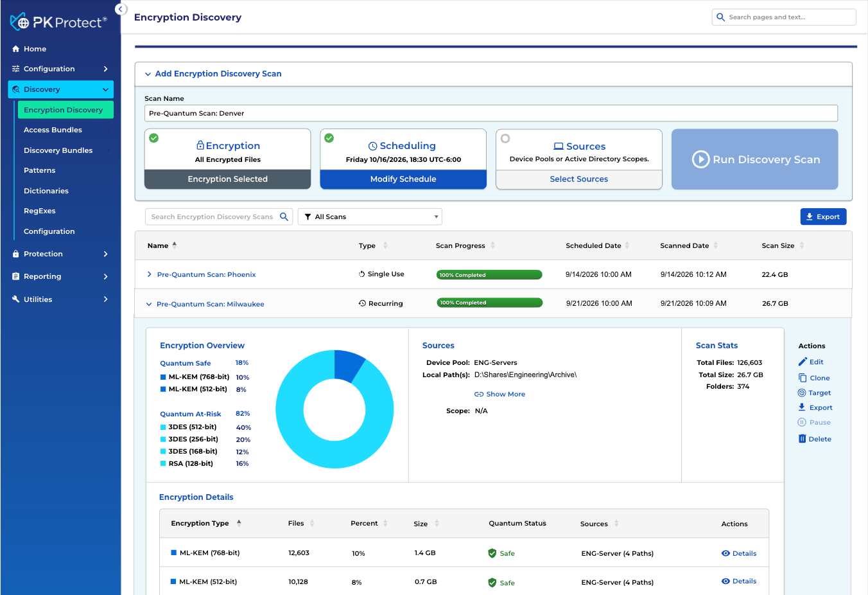This screenshot has width=868, height=595.
Task: Click the Scan Name input field
Action: tap(491, 113)
